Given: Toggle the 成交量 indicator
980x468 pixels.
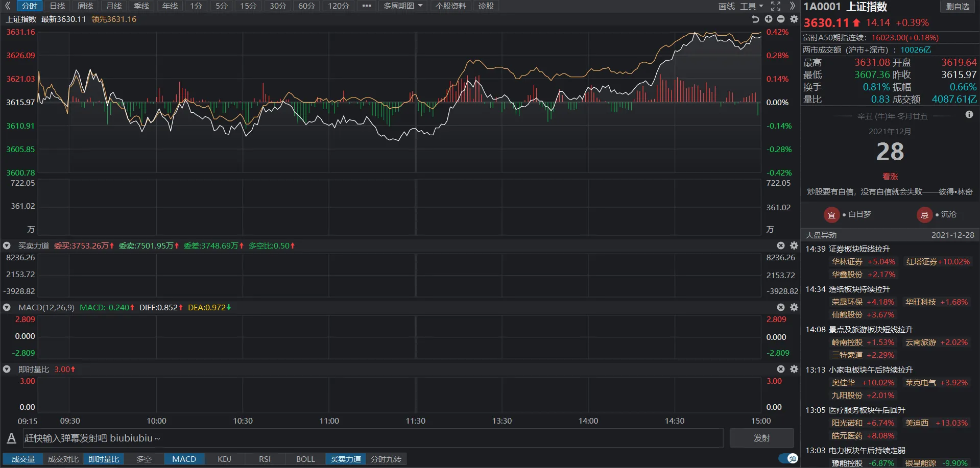Looking at the screenshot, I should click(x=23, y=459).
